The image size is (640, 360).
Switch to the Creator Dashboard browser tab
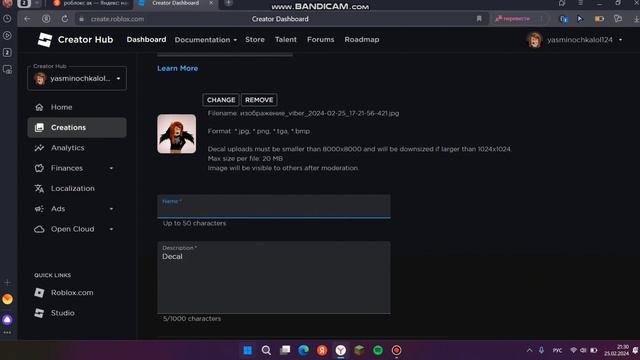pyautogui.click(x=175, y=3)
